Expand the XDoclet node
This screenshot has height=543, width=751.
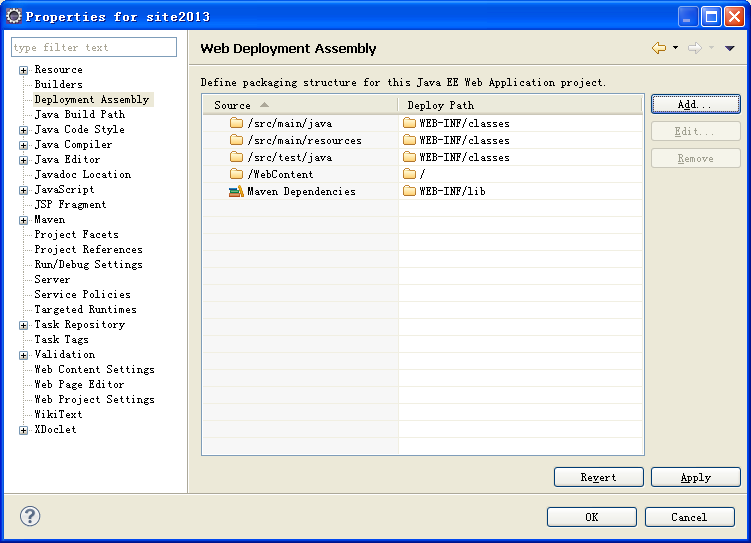pos(23,430)
